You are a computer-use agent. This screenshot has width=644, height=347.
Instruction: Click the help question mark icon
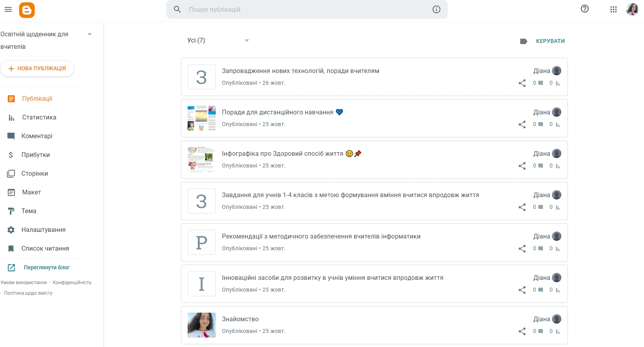(x=584, y=9)
